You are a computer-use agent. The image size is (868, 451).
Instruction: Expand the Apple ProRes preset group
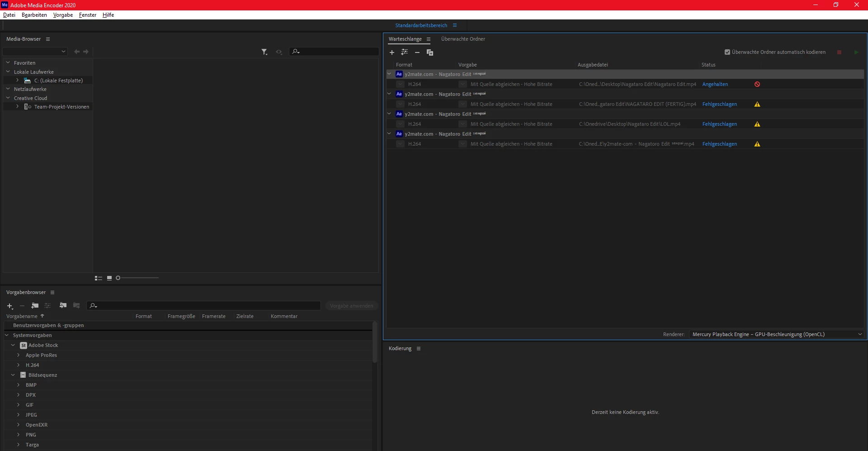[x=19, y=355]
